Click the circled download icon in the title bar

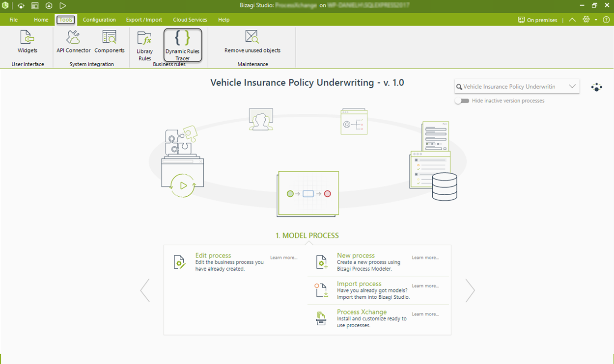[49, 6]
